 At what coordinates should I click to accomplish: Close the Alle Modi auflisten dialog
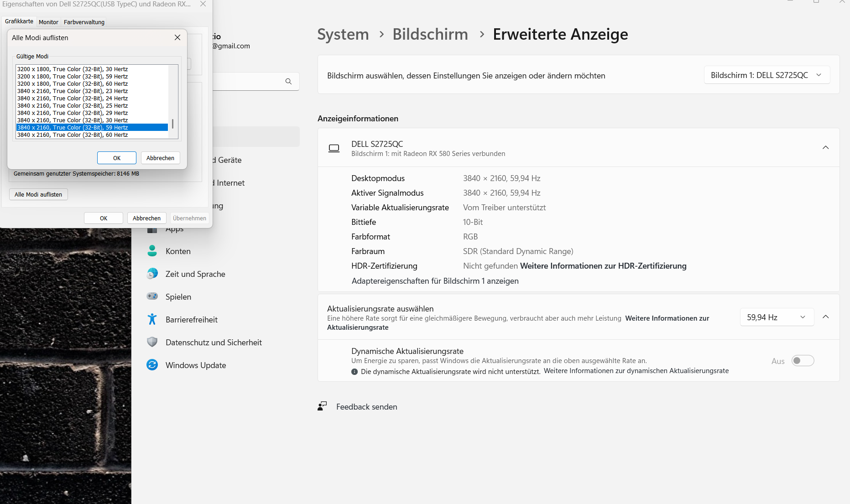(177, 37)
